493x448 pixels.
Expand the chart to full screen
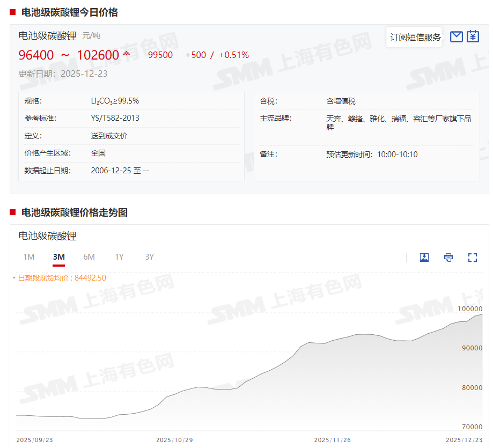[x=473, y=258]
